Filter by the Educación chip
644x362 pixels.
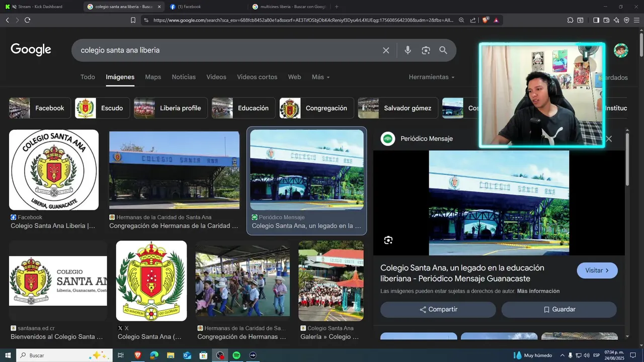(244, 108)
